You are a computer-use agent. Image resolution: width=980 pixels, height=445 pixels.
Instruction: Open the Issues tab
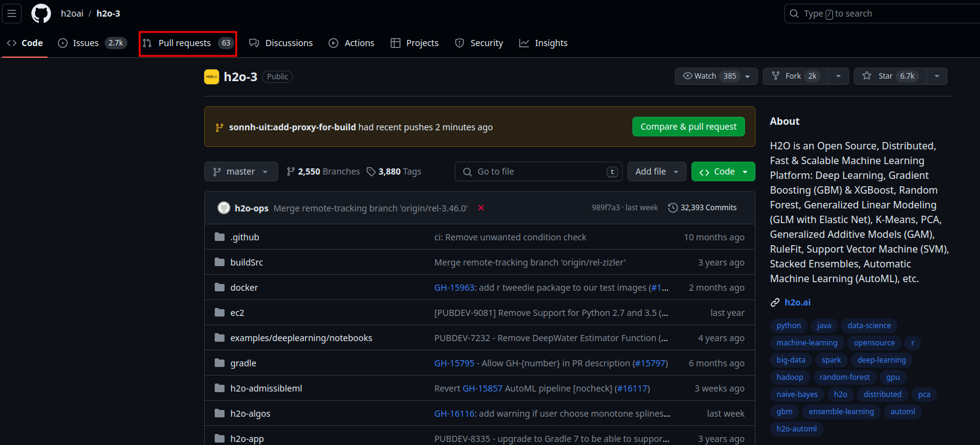click(92, 43)
